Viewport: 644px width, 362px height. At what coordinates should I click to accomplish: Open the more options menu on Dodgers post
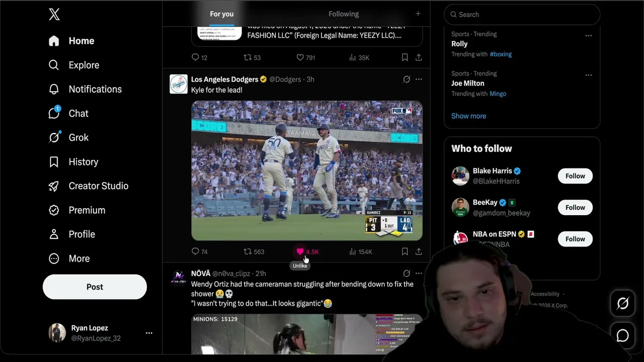(x=419, y=79)
